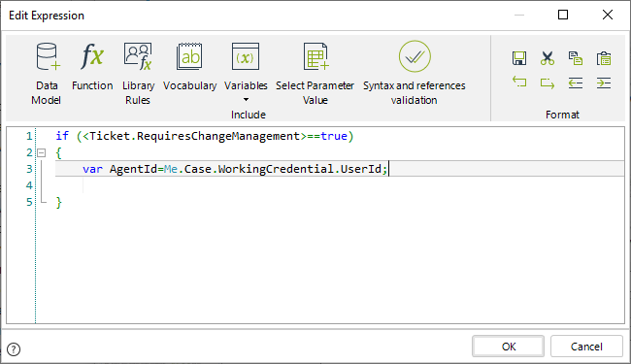Collapse the code block at line 2
This screenshot has height=364, width=631.
tap(41, 152)
